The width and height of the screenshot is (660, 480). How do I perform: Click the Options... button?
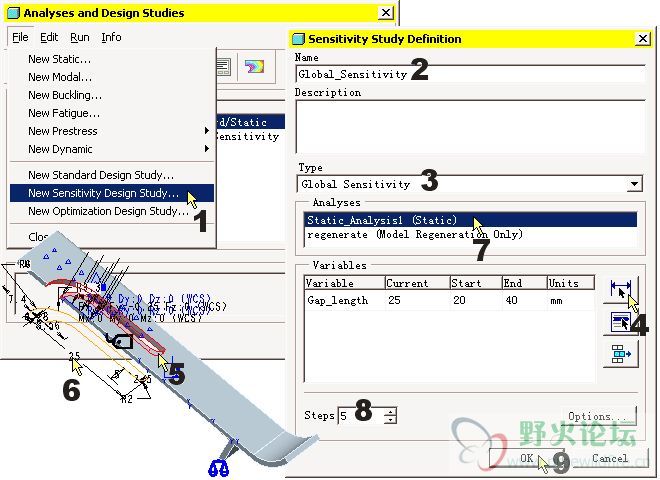(x=599, y=416)
